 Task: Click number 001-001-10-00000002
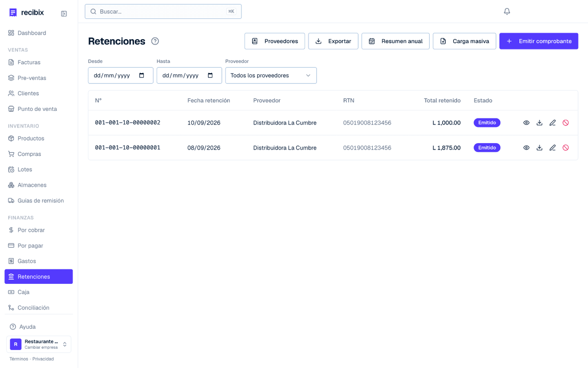pyautogui.click(x=128, y=123)
